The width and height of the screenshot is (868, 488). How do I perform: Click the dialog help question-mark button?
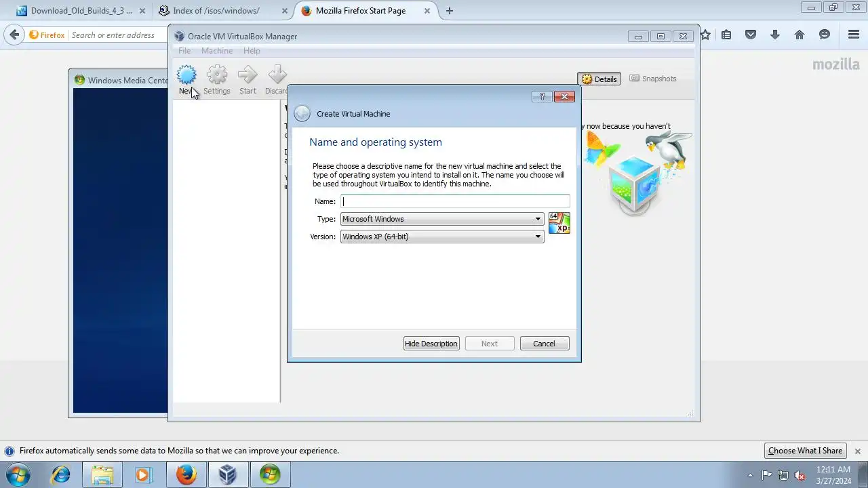(542, 97)
